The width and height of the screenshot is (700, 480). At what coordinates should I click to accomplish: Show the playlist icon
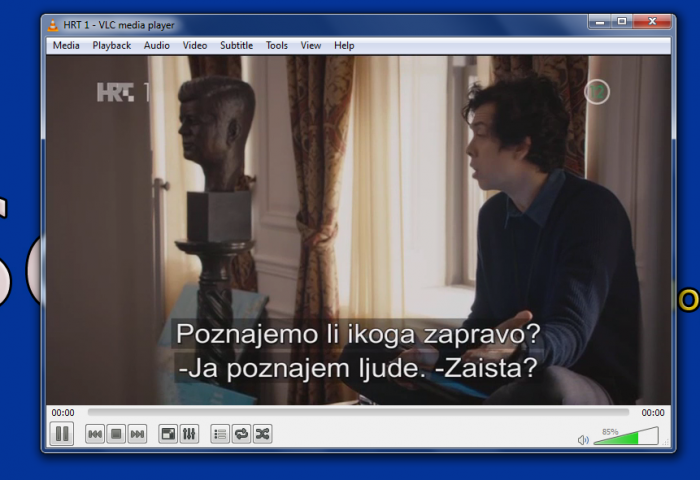(221, 434)
